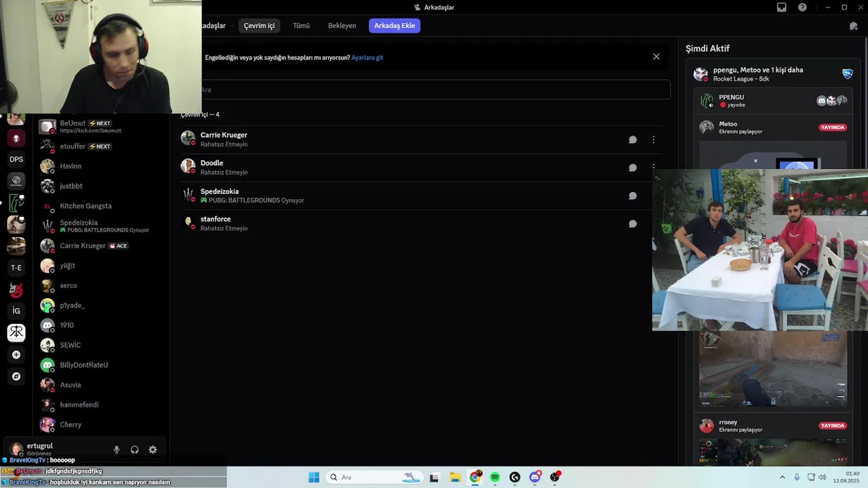Open the help question mark icon
This screenshot has height=488, width=868.
point(803,7)
